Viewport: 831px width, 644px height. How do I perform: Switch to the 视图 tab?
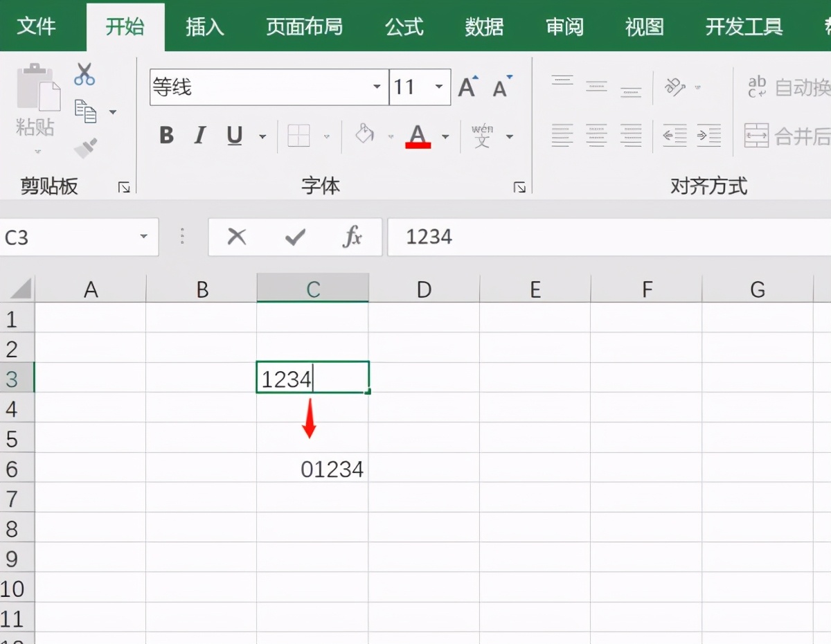pos(644,27)
